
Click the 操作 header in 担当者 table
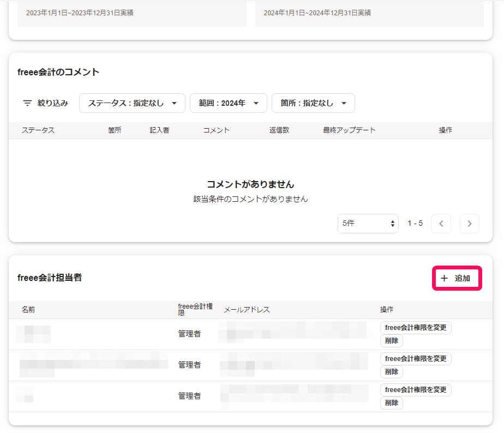point(387,310)
